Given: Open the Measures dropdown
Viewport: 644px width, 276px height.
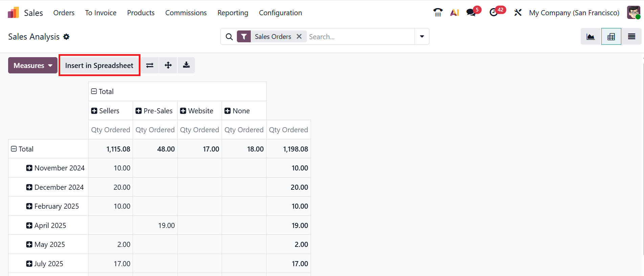Looking at the screenshot, I should coord(33,65).
